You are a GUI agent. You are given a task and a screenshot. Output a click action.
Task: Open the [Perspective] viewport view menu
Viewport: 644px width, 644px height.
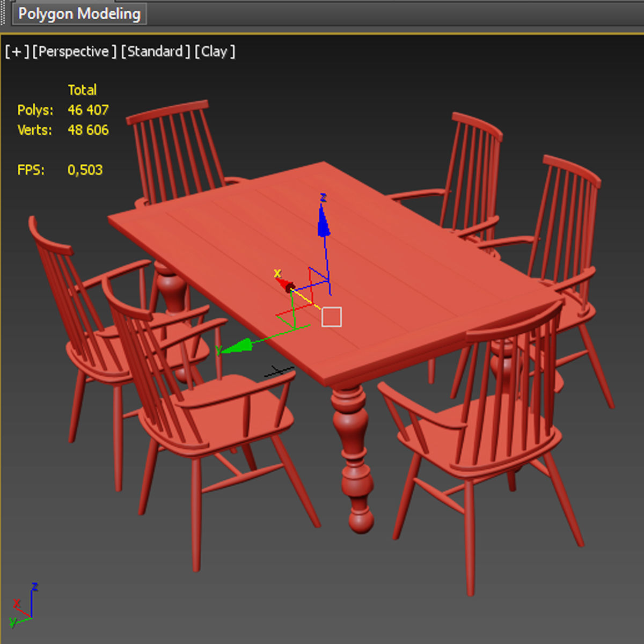74,52
